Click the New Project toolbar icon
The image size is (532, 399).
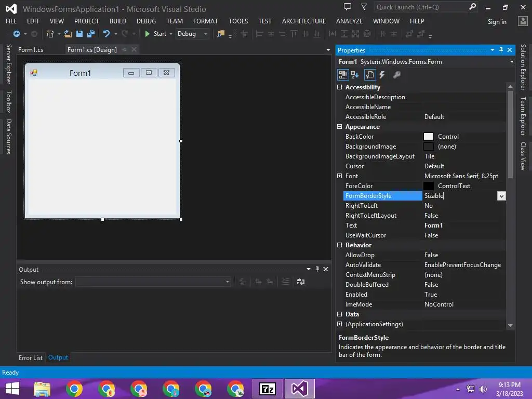tap(50, 34)
